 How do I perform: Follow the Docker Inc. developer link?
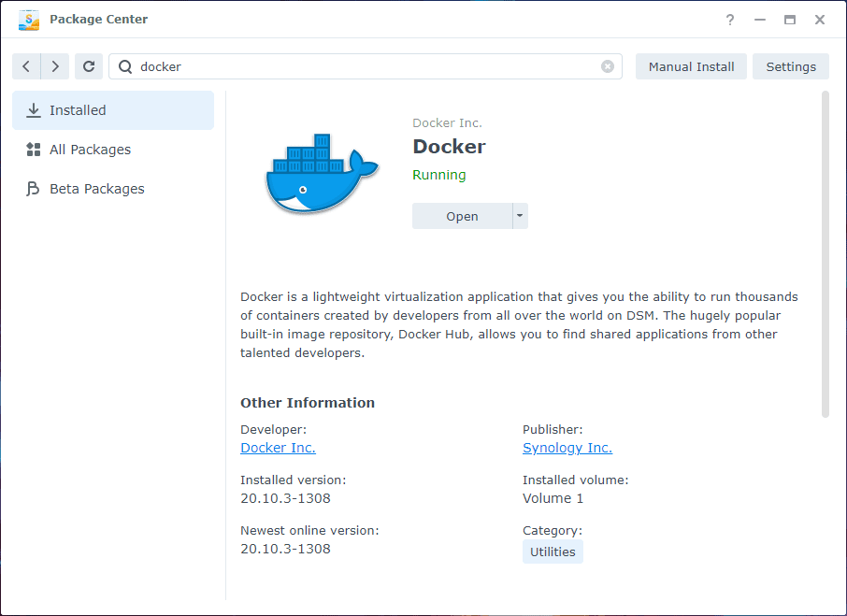coord(278,448)
